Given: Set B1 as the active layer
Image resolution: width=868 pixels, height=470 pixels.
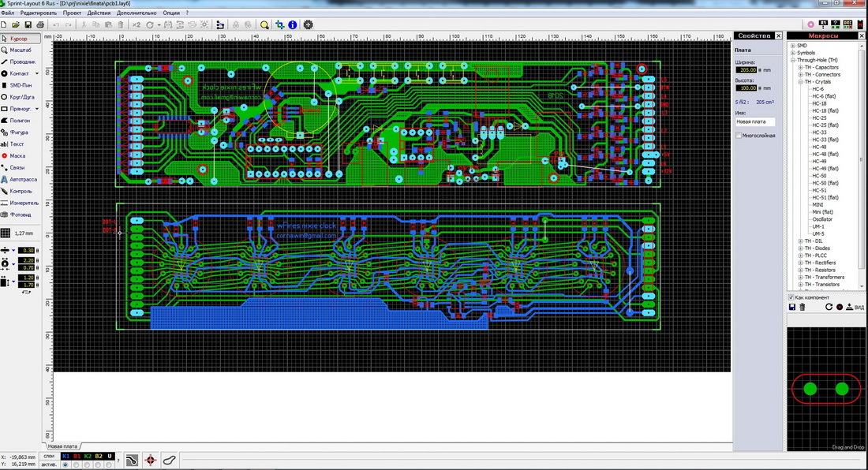Looking at the screenshot, I should click(77, 464).
